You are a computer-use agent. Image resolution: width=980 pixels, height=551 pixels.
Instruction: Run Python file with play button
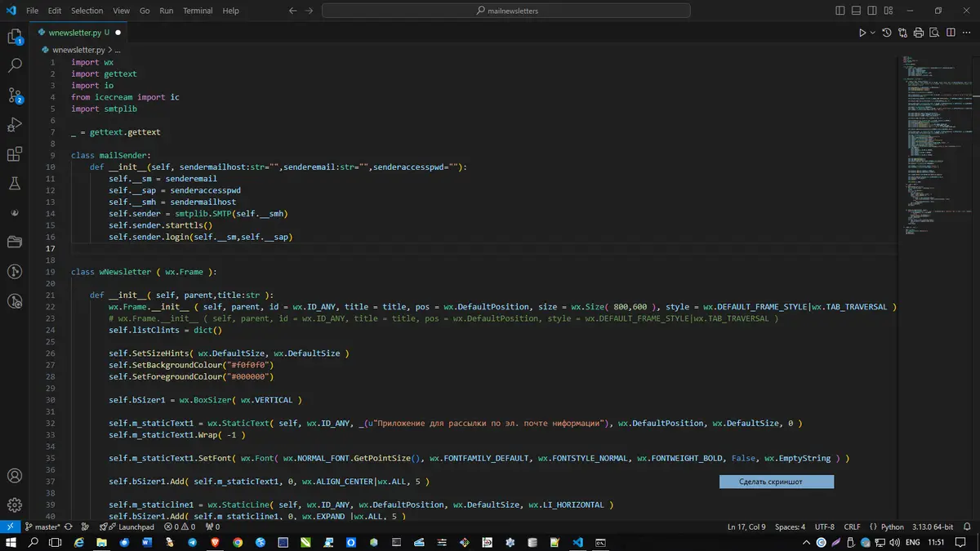tap(862, 33)
